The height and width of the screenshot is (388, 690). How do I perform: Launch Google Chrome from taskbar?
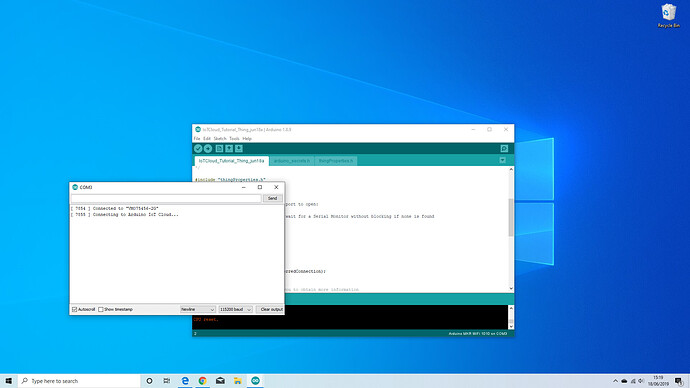[x=202, y=381]
